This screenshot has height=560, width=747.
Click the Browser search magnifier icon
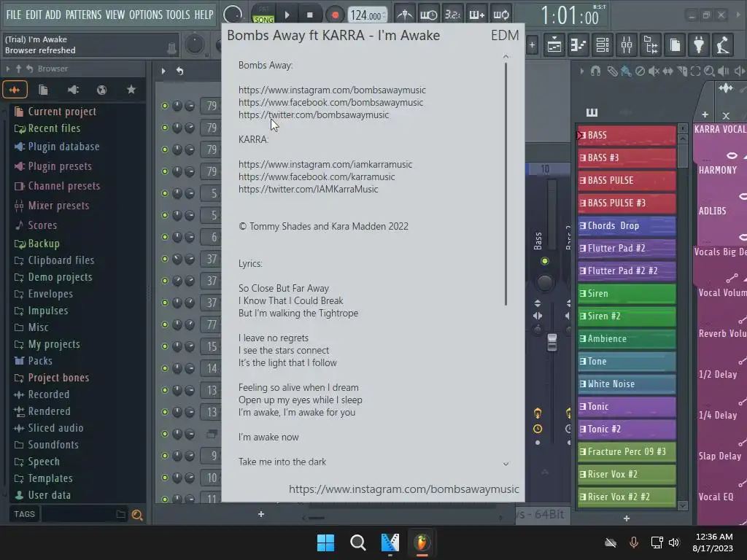click(137, 515)
